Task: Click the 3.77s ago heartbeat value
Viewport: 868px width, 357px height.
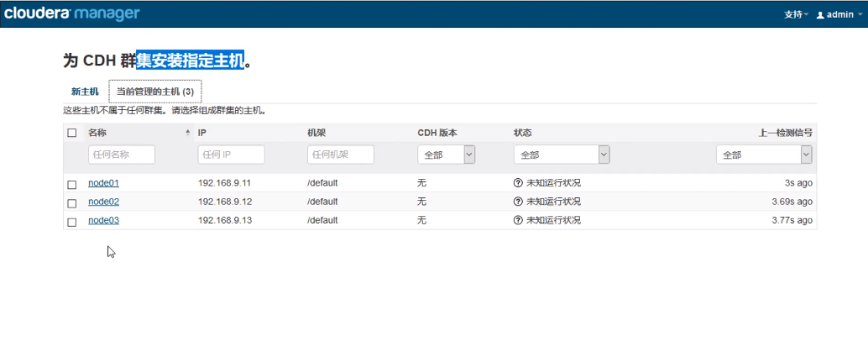Action: pos(792,220)
